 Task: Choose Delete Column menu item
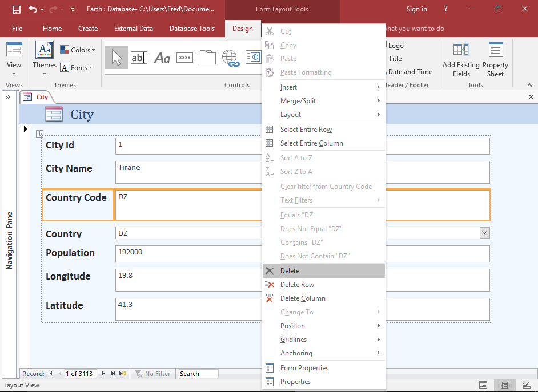[324, 298]
